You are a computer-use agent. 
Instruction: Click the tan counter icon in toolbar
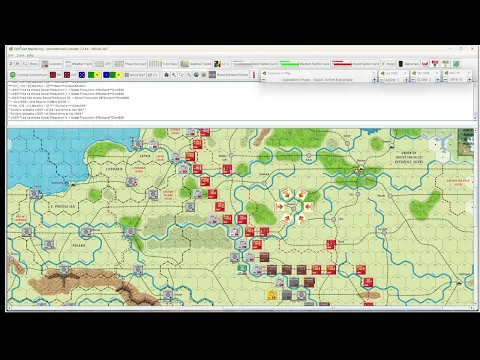[446, 64]
